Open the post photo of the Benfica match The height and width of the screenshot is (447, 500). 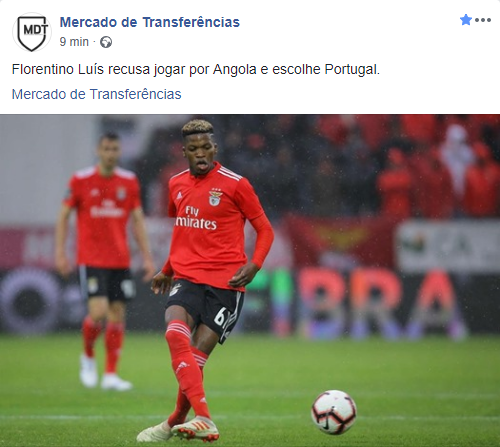pos(250,281)
